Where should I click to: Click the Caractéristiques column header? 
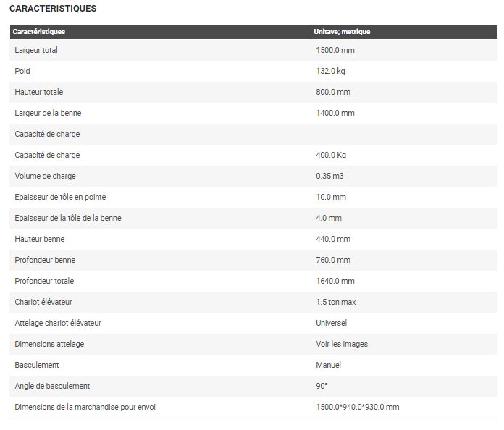tap(39, 32)
